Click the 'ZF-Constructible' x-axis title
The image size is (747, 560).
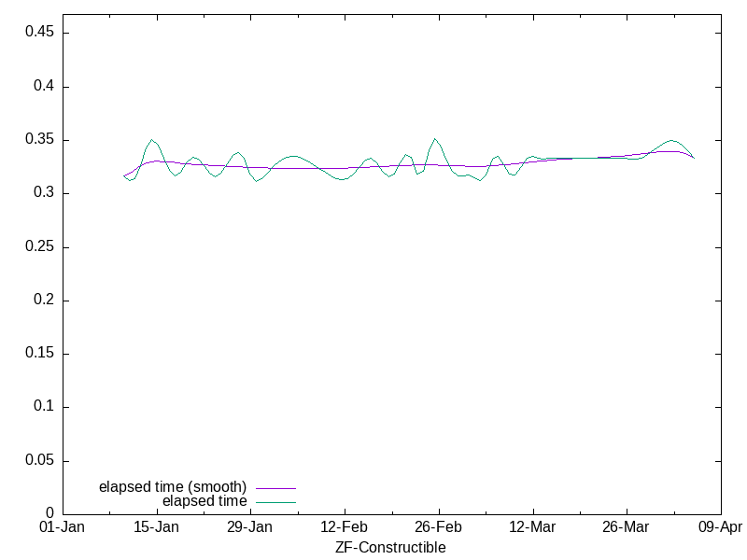390,547
